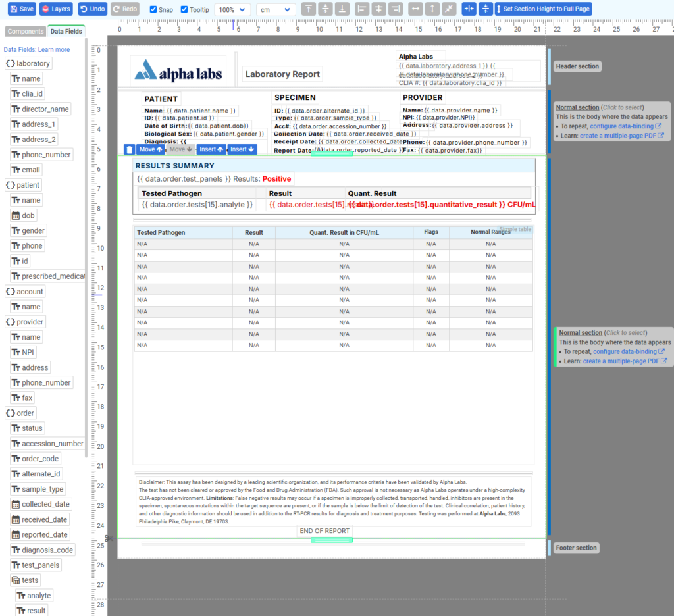674x616 pixels.
Task: Click the green bottom section resize handle
Action: pyautogui.click(x=332, y=540)
